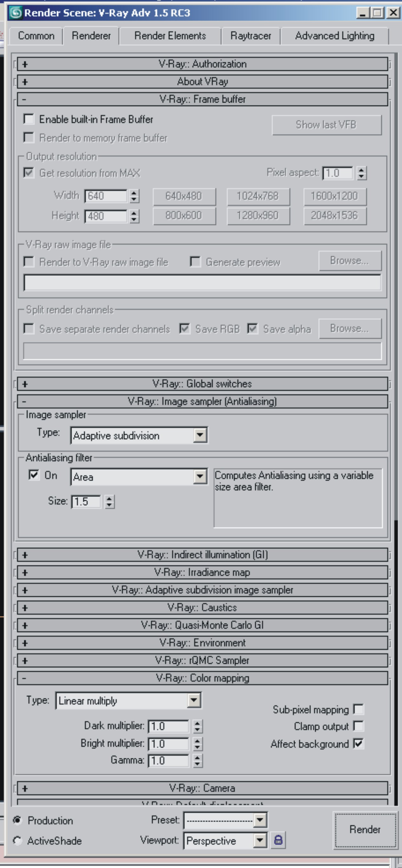This screenshot has height=868, width=402.
Task: Enable Sub-pixel mapping checkbox
Action: [358, 709]
